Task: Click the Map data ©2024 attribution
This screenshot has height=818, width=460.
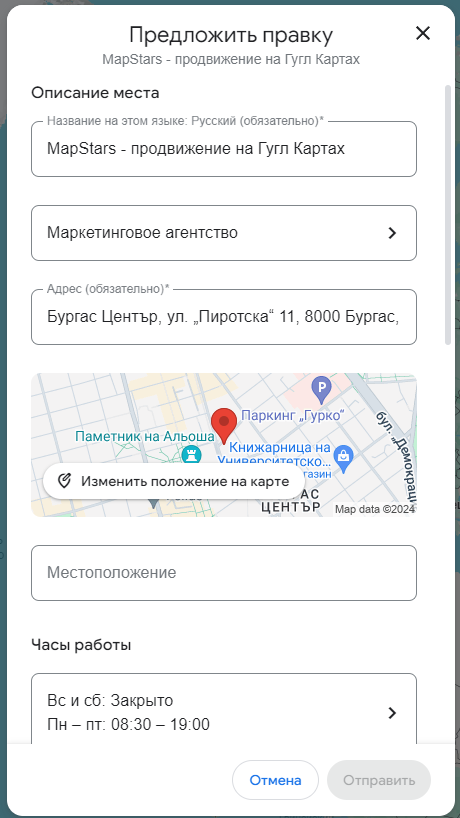Action: pyautogui.click(x=375, y=510)
